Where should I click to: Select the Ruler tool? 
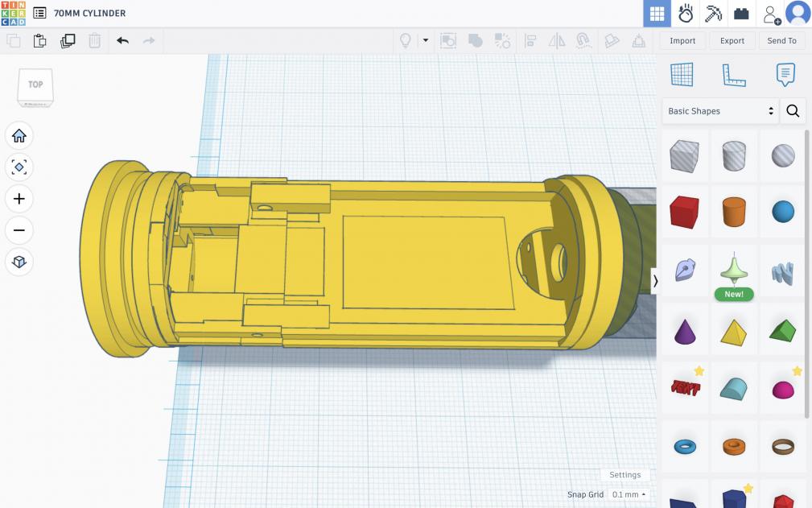[x=733, y=75]
